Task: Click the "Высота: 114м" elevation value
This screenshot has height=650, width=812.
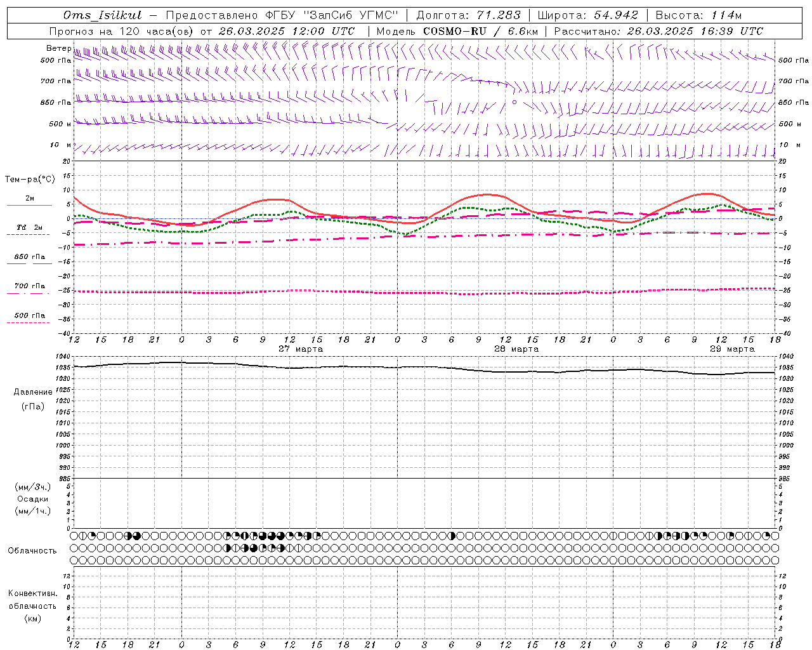Action: click(698, 15)
